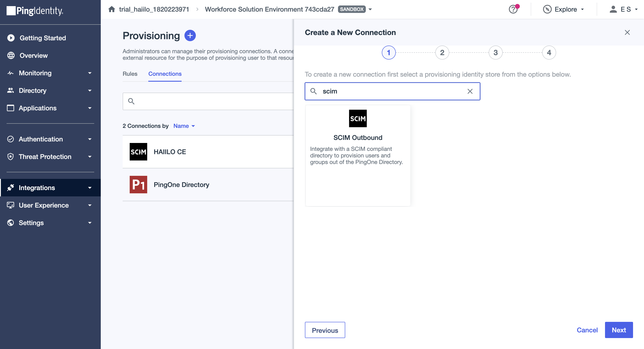Click the magnifier in connections search box
The width and height of the screenshot is (644, 349).
(131, 101)
